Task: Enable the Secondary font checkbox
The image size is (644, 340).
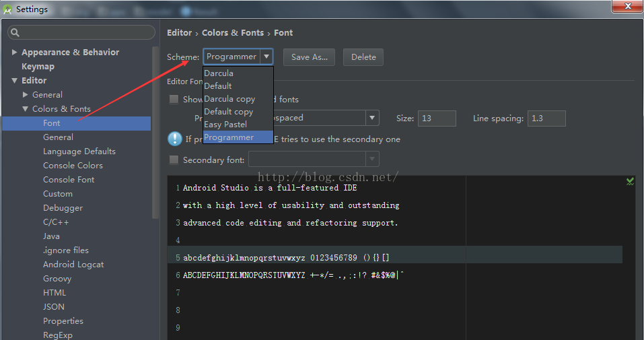Action: [174, 160]
